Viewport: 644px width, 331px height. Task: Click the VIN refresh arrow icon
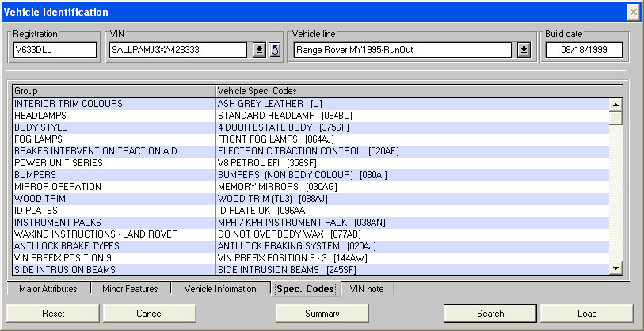(x=276, y=50)
